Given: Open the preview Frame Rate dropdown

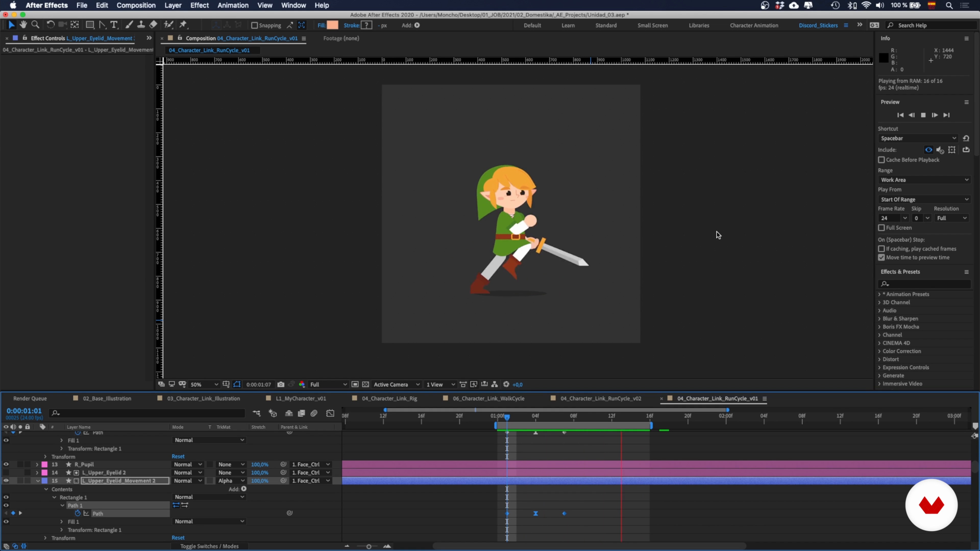Looking at the screenshot, I should (x=893, y=218).
